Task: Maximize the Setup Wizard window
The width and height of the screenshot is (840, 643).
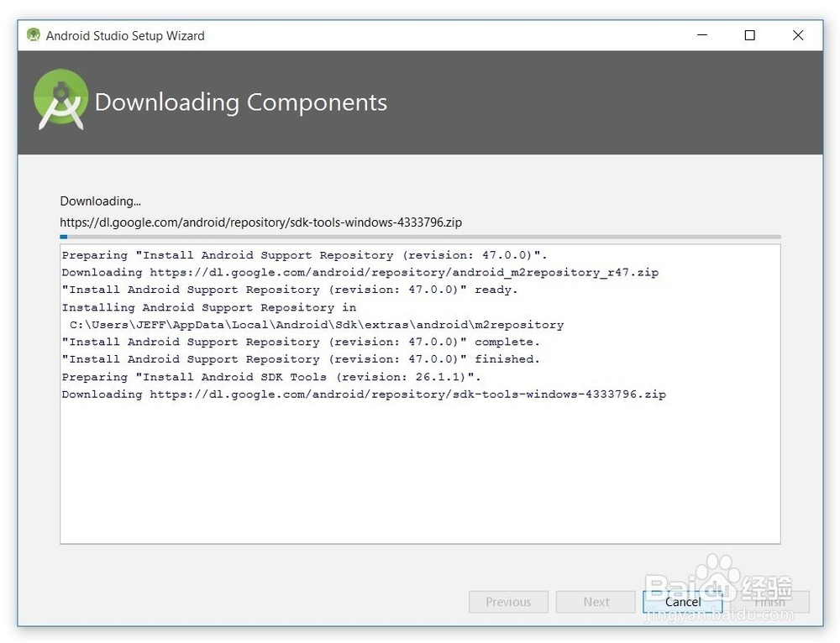Action: point(750,35)
